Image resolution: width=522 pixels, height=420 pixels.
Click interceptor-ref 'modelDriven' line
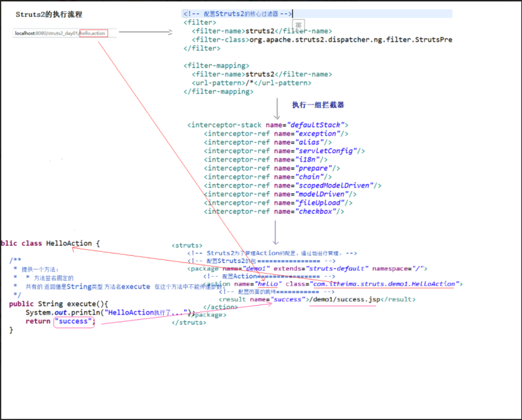click(x=280, y=194)
